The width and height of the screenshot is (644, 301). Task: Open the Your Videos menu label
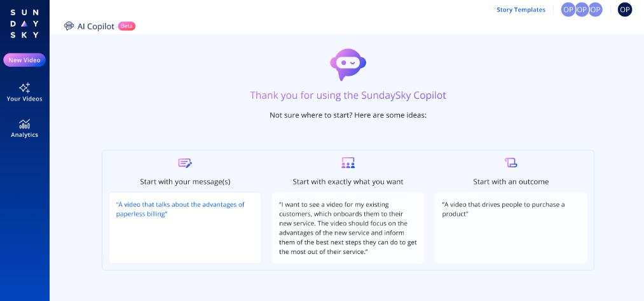tap(24, 99)
